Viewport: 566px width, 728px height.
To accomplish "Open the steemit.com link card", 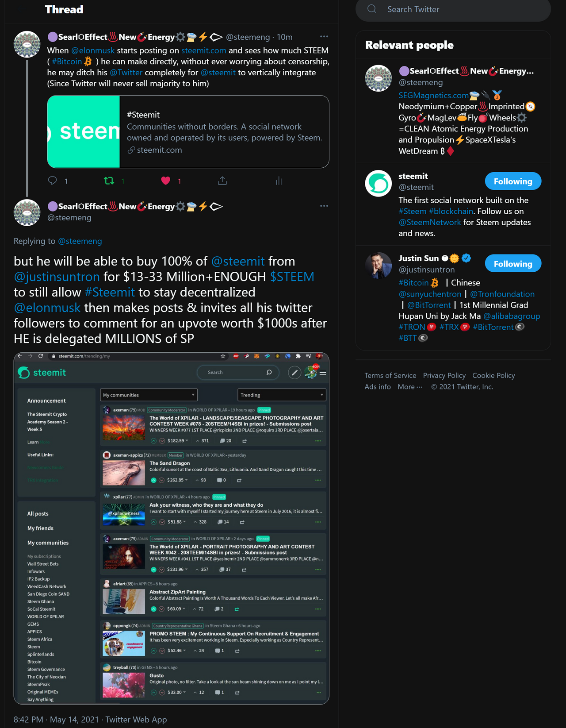I will pyautogui.click(x=188, y=132).
